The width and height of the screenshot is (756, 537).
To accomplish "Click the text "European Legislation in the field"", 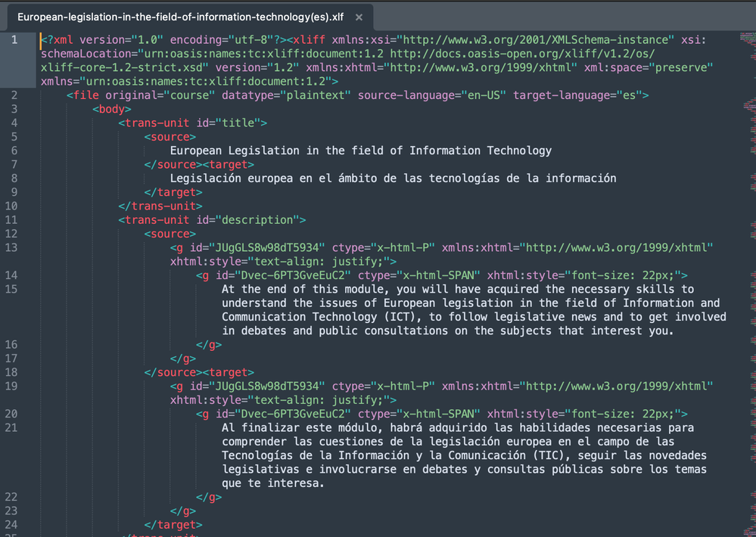I will coord(280,151).
